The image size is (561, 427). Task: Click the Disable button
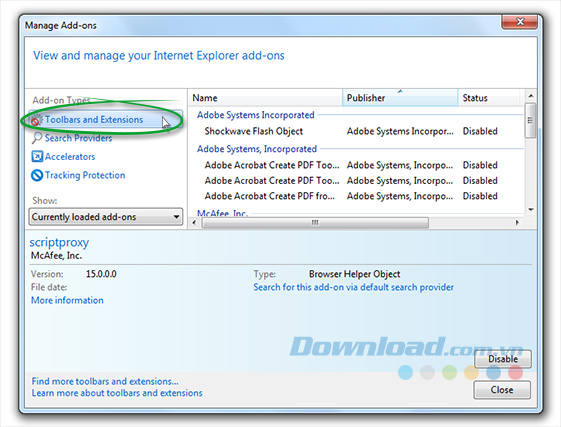tap(503, 359)
